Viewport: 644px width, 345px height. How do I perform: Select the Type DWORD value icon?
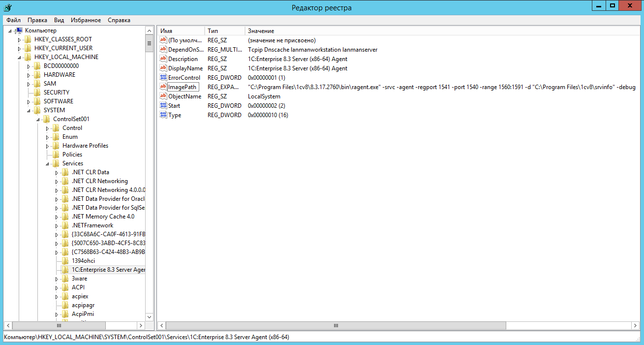click(x=163, y=115)
